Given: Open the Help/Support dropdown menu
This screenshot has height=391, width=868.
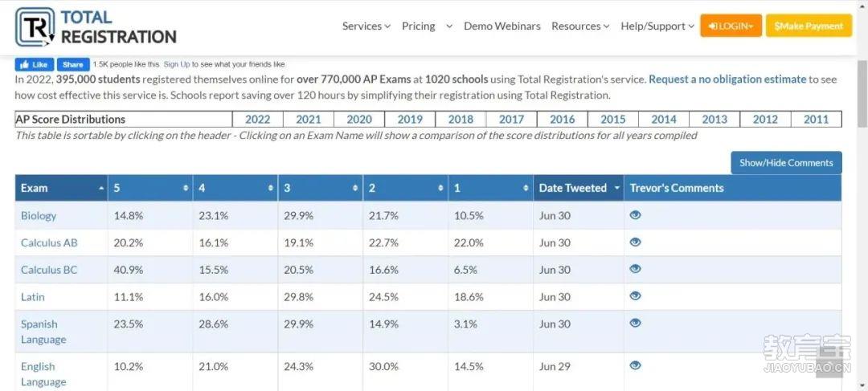Looking at the screenshot, I should (657, 26).
